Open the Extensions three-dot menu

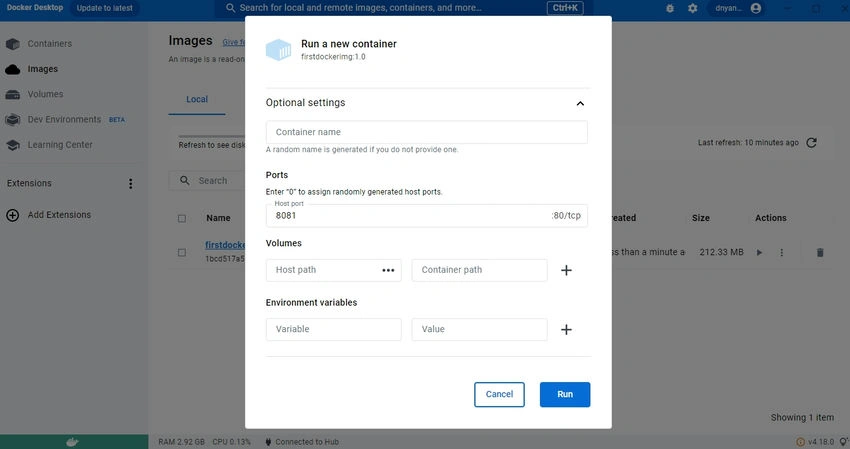[131, 184]
